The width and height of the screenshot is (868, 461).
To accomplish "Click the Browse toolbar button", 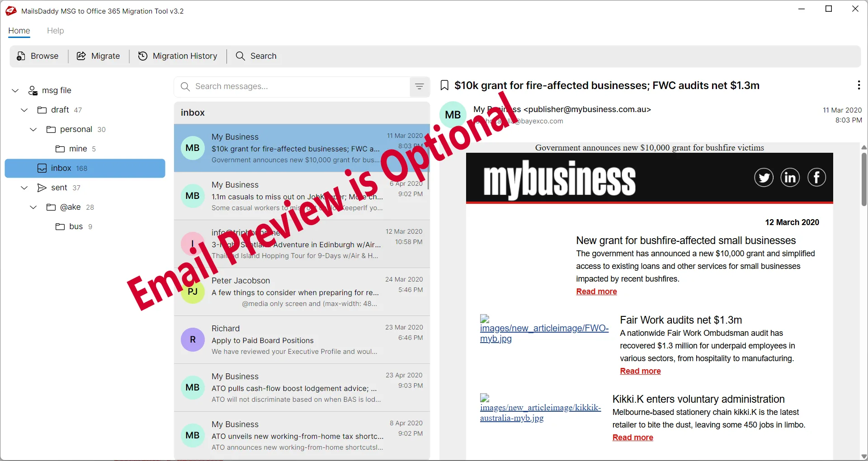I will coord(38,56).
